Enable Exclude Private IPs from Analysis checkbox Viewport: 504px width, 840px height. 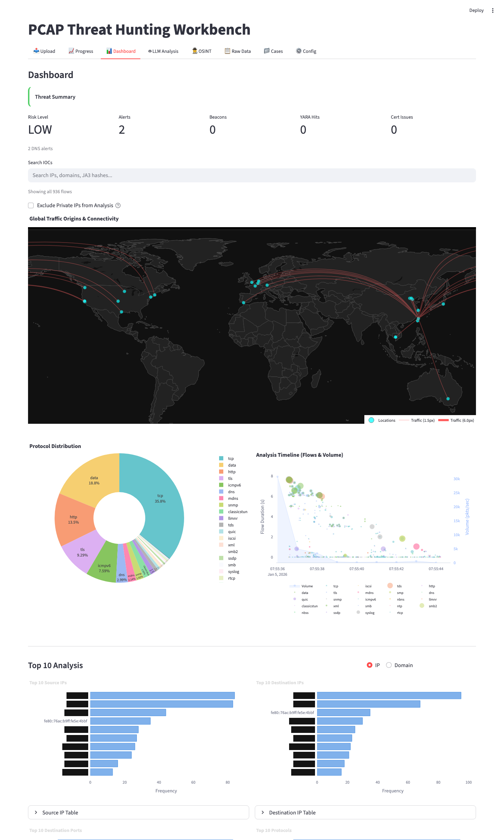pos(31,205)
